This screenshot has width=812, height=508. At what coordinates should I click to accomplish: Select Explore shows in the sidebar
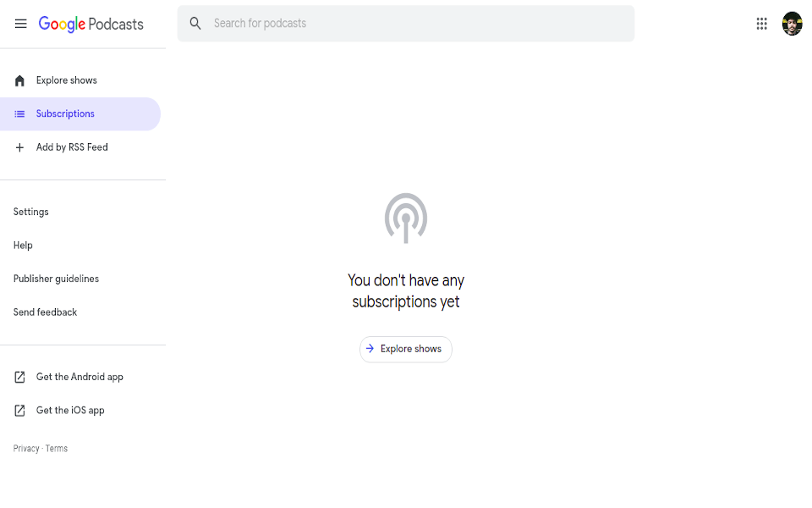click(x=80, y=80)
